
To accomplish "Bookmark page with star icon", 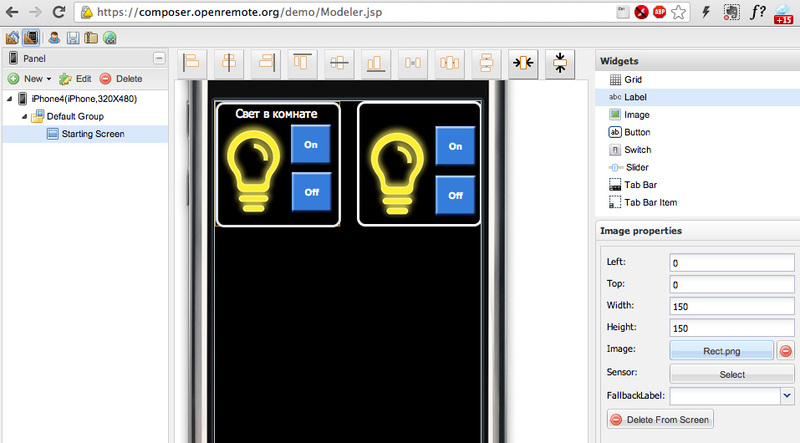I will click(678, 12).
